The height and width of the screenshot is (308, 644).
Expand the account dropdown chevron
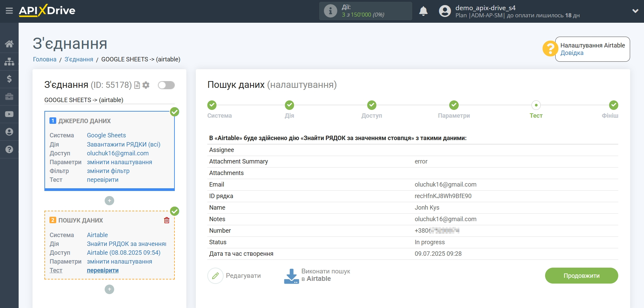pyautogui.click(x=635, y=11)
